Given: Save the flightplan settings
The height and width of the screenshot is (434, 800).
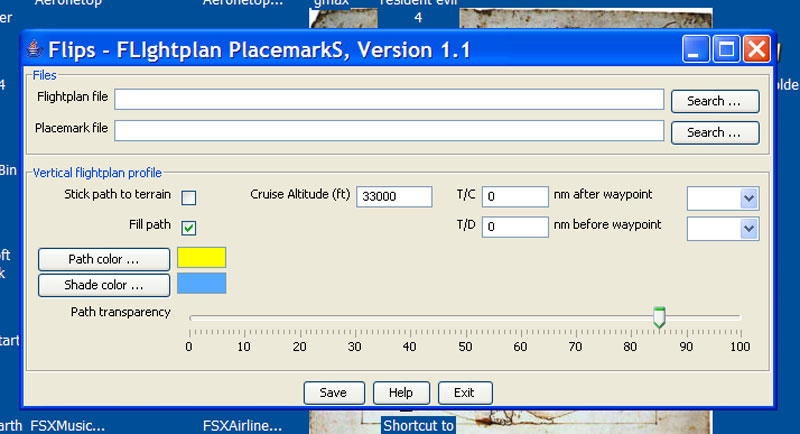Looking at the screenshot, I should pos(334,393).
